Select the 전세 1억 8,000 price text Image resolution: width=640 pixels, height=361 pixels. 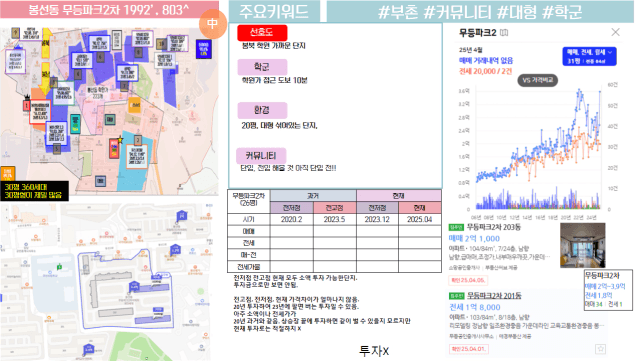(475, 307)
